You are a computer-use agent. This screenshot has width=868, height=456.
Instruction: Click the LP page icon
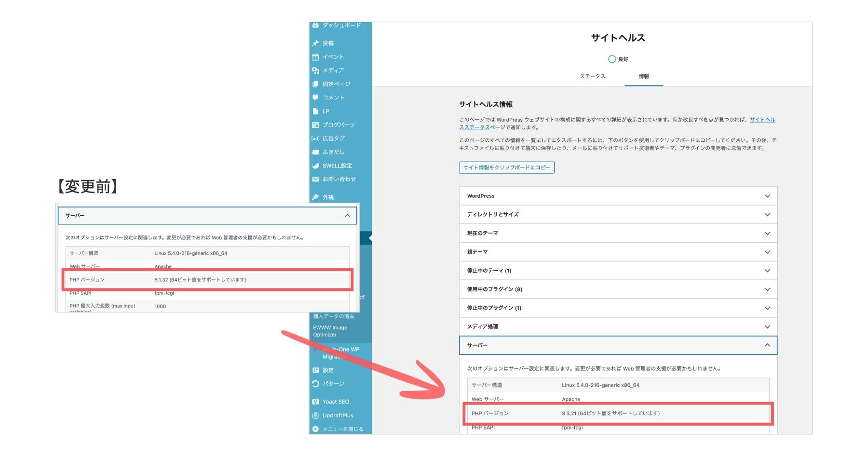[315, 111]
